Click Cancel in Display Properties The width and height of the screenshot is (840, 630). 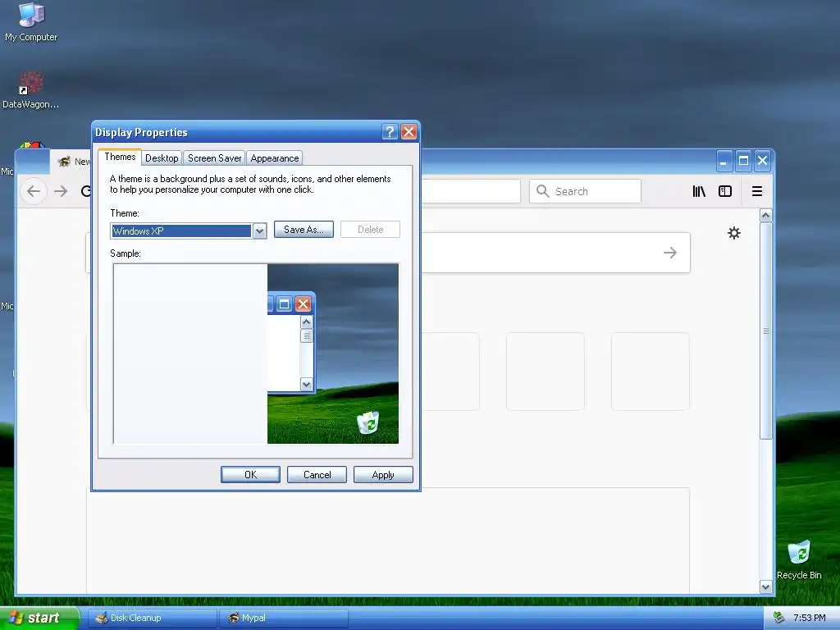(x=317, y=475)
